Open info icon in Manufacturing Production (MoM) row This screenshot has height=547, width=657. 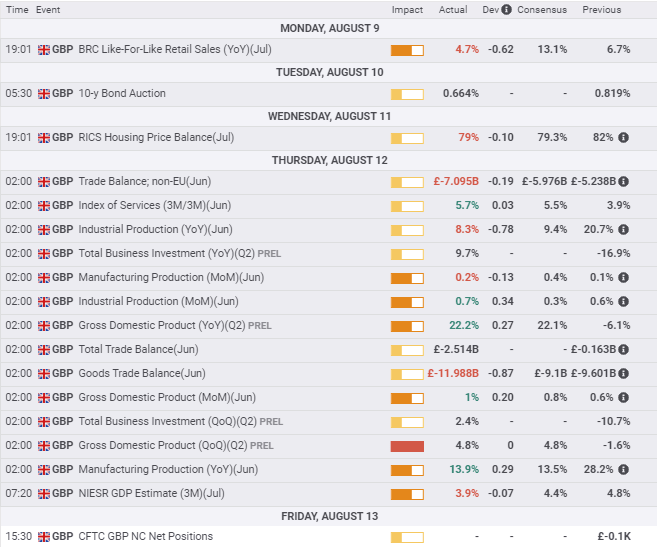click(x=624, y=278)
